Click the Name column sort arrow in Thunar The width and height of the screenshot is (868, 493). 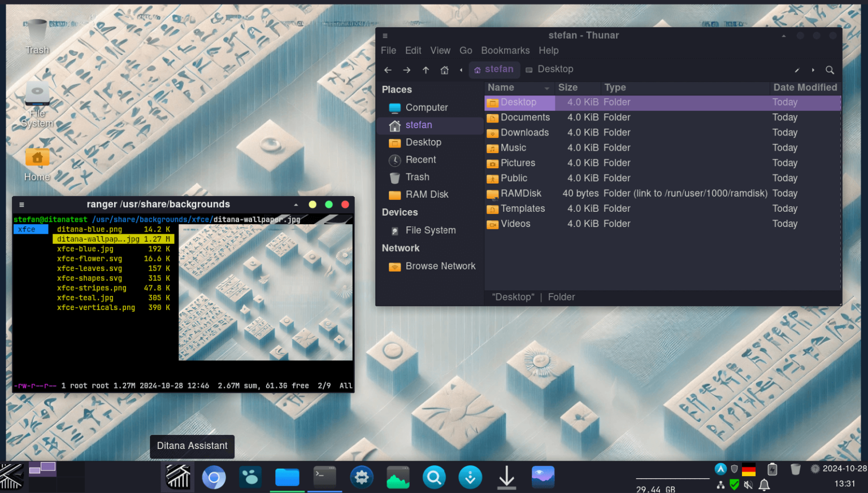pos(546,88)
